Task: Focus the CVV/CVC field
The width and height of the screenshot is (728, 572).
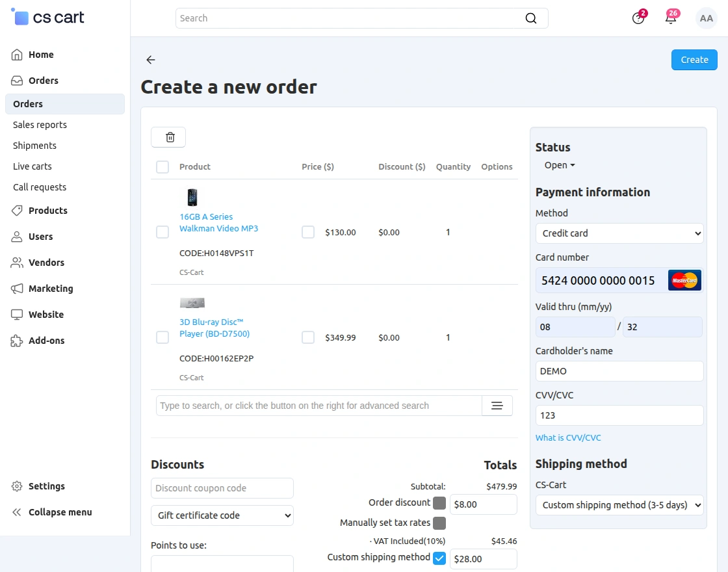Action: (619, 415)
